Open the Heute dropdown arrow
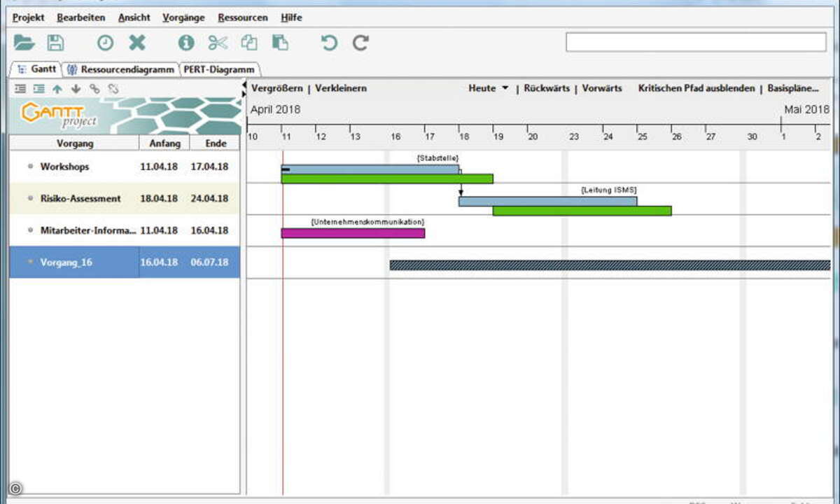This screenshot has height=504, width=840. coord(505,89)
